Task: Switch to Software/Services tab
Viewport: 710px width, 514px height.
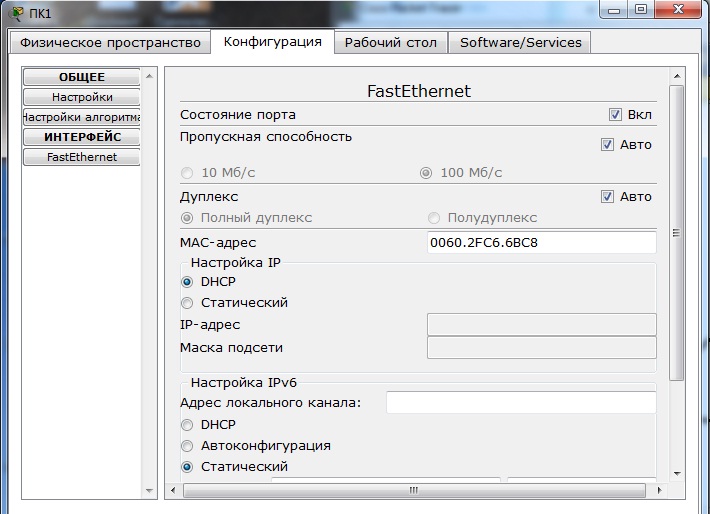Action: pos(520,43)
